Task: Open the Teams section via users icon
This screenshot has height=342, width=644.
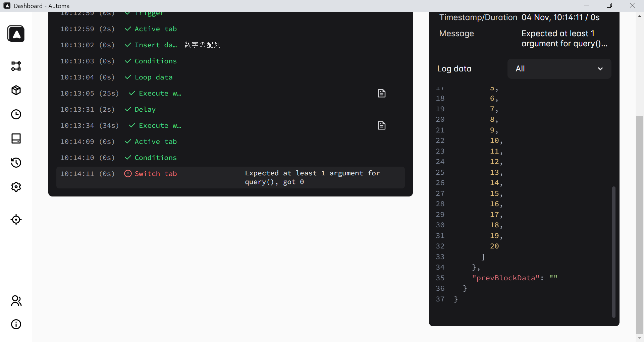Action: click(16, 301)
